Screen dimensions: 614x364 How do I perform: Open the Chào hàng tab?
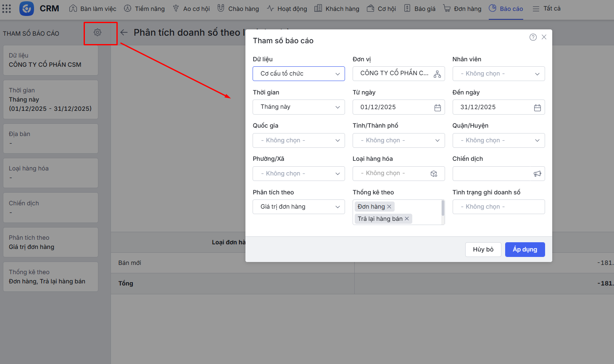coord(238,9)
